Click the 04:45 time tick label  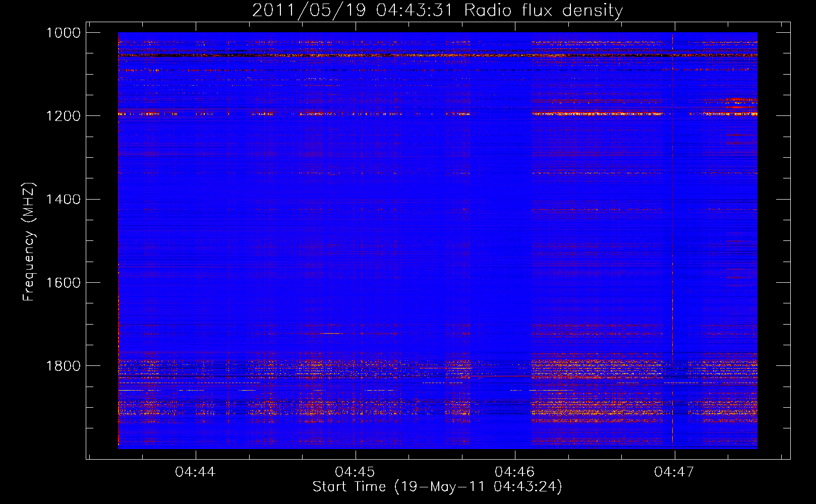(355, 472)
